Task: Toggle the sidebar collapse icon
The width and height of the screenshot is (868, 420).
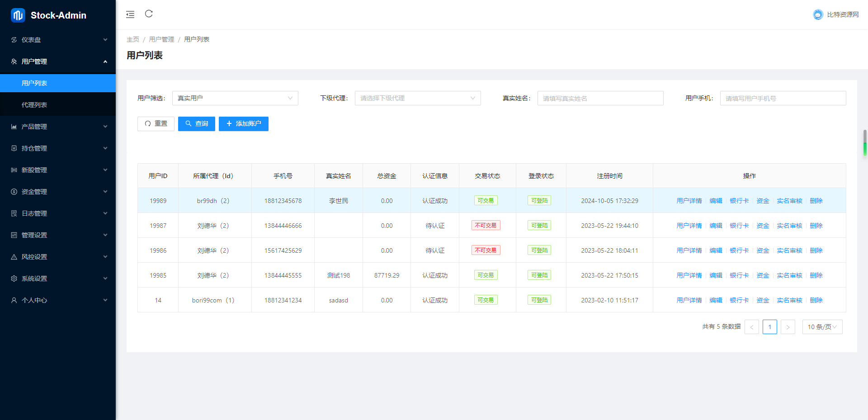Action: (130, 14)
